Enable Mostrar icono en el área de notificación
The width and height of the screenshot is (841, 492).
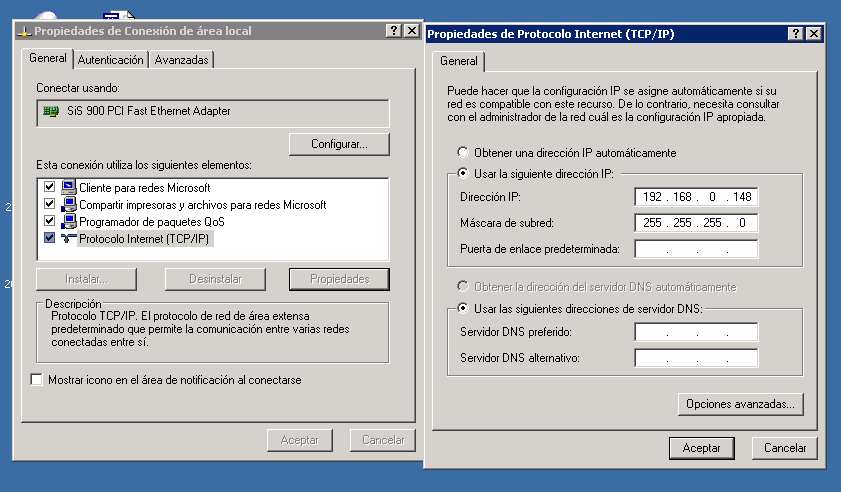(x=36, y=380)
